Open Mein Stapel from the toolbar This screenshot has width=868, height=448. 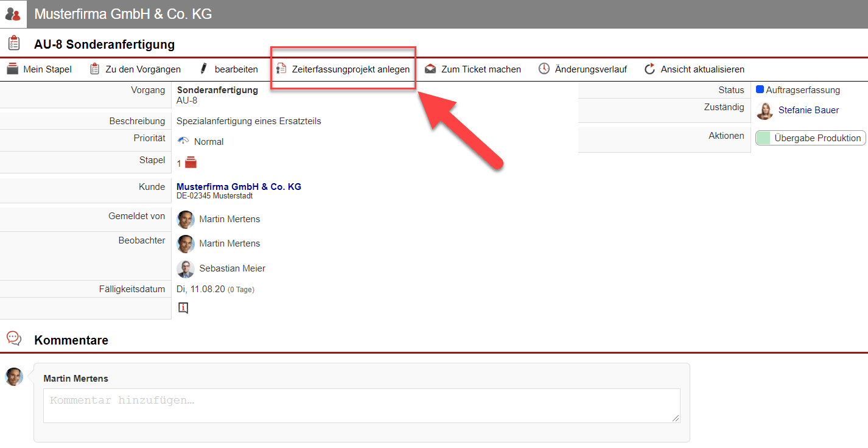coord(40,69)
